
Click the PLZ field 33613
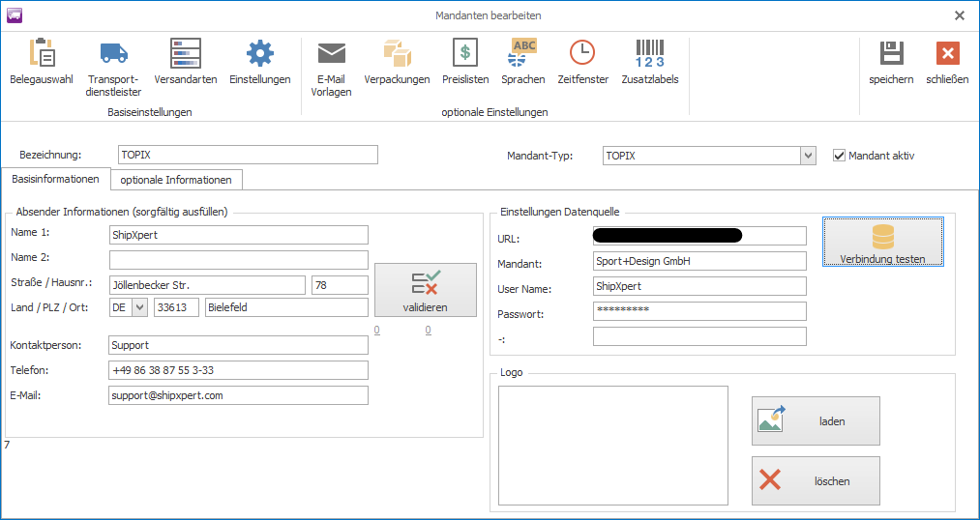[177, 307]
